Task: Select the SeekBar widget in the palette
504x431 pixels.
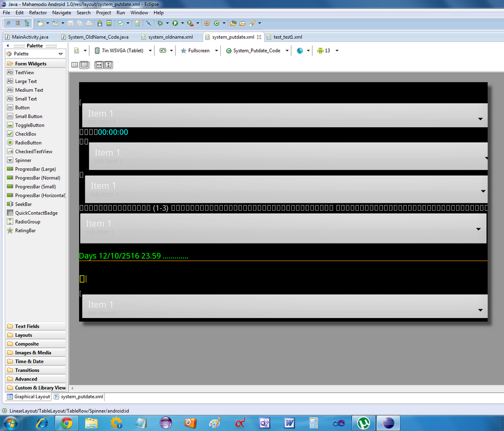Action: point(23,204)
